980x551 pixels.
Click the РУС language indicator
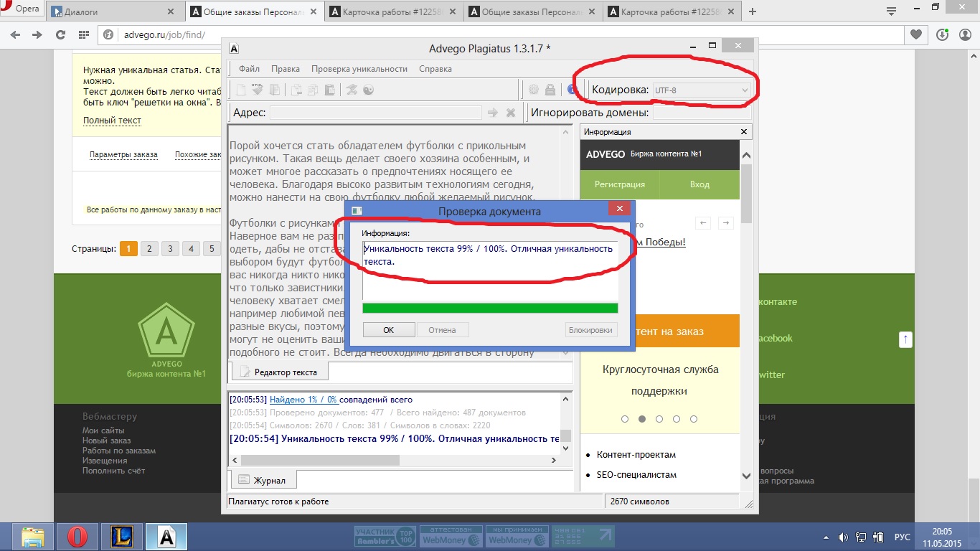[x=901, y=537]
